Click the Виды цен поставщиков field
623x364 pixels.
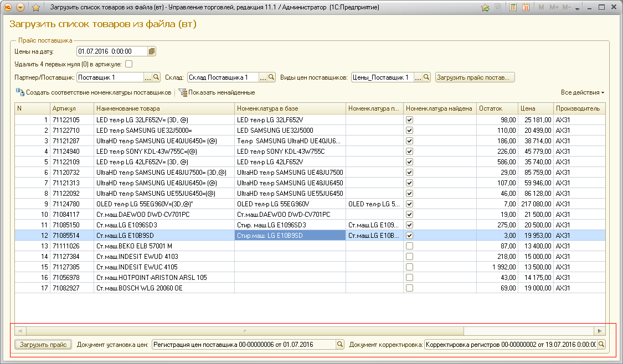[383, 77]
